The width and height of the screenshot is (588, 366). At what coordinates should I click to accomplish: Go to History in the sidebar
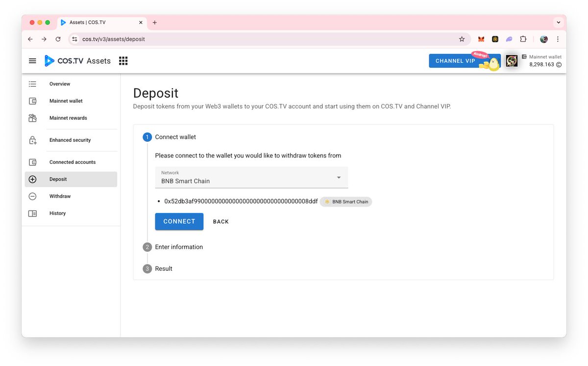click(x=71, y=213)
